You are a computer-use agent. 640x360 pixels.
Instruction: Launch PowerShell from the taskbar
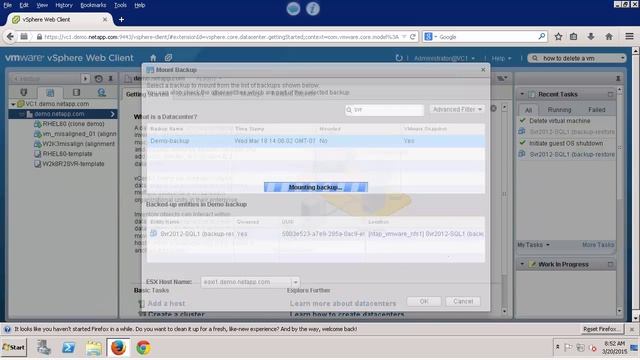pos(68,348)
